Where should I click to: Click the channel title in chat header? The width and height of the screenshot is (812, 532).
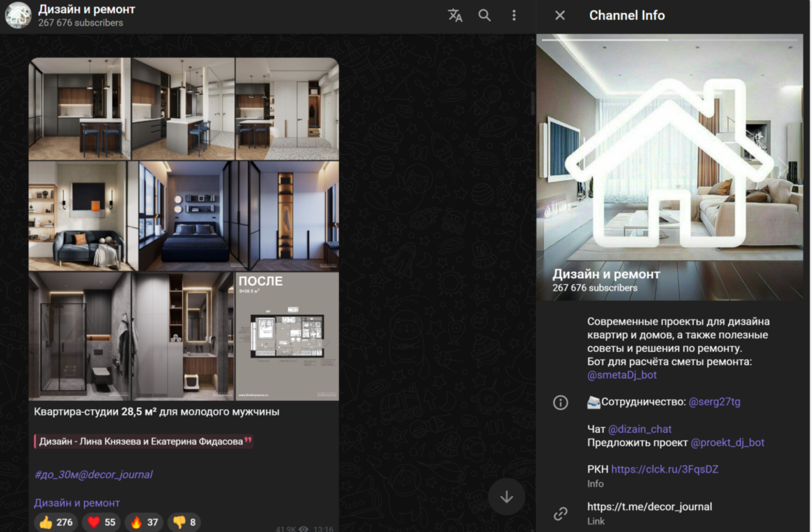86,10
